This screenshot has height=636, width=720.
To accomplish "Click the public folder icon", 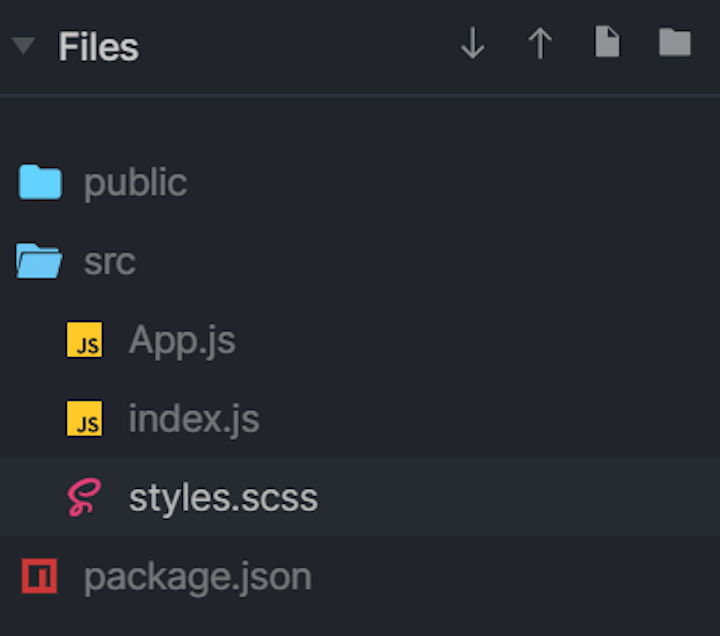I will click(41, 182).
